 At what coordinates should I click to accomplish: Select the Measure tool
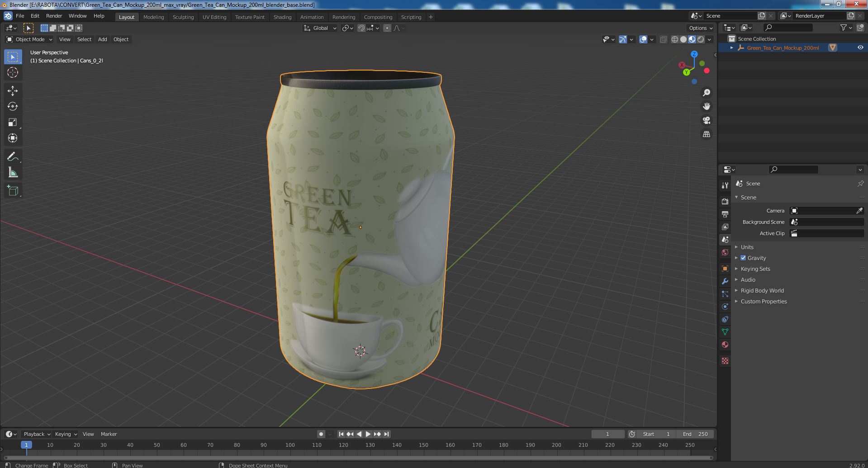13,172
